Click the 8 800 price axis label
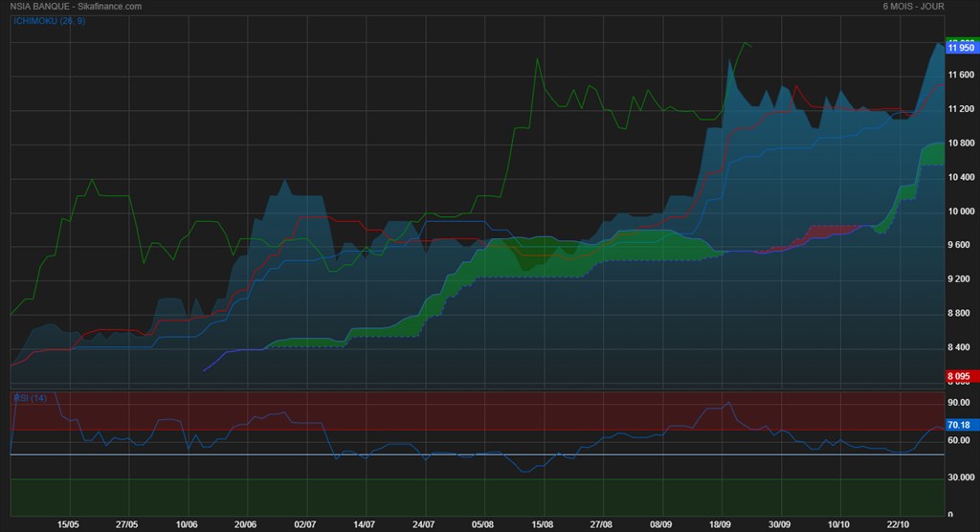980x532 pixels. [959, 314]
